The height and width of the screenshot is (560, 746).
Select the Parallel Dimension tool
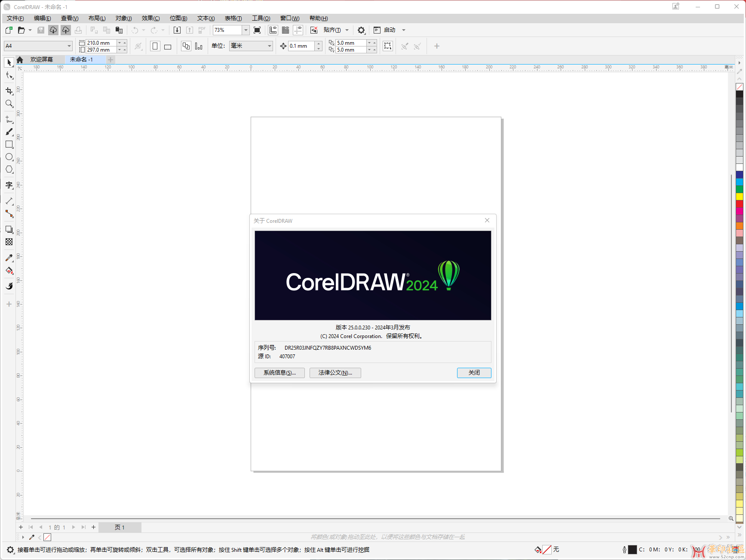9,201
